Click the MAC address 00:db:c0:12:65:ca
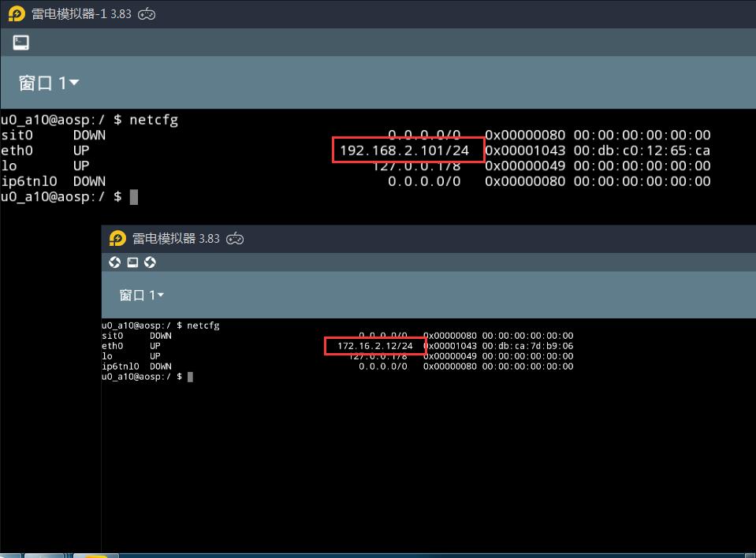The height and width of the screenshot is (558, 756). [641, 150]
